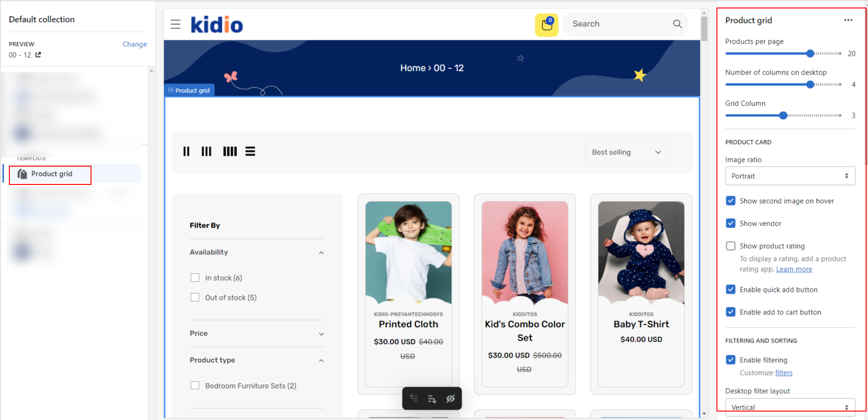Open the Image ratio Portrait dropdown
Image resolution: width=868 pixels, height=420 pixels.
click(x=790, y=176)
